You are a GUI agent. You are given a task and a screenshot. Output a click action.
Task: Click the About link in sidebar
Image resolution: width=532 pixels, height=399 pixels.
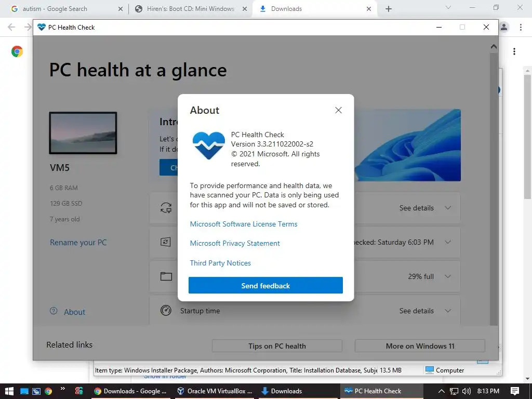click(x=75, y=312)
